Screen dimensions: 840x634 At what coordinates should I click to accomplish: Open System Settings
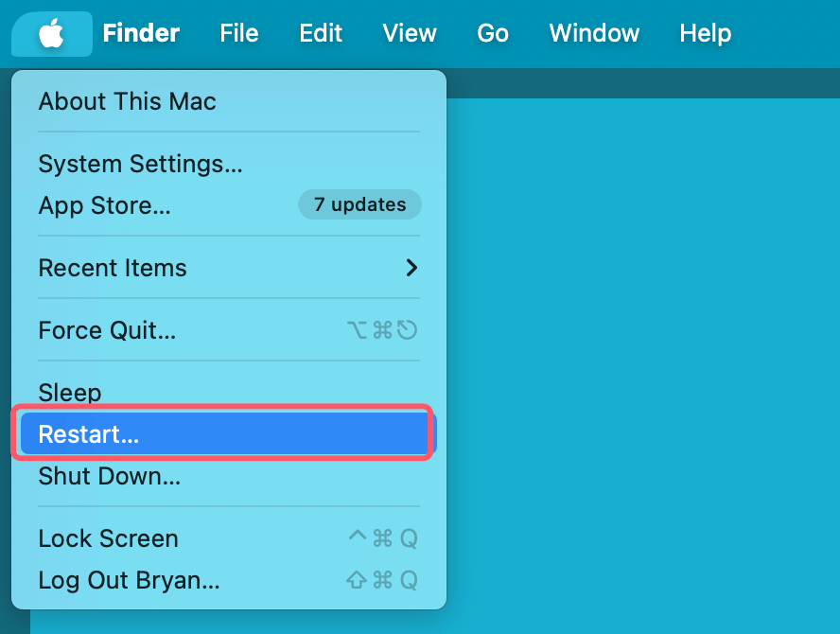140,163
